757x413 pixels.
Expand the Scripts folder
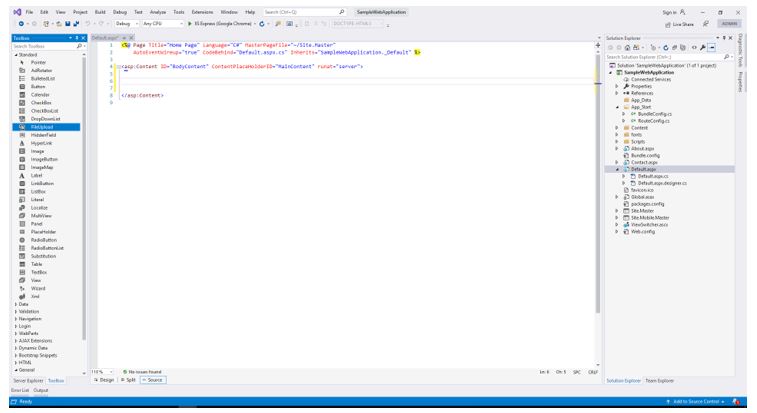click(617, 142)
